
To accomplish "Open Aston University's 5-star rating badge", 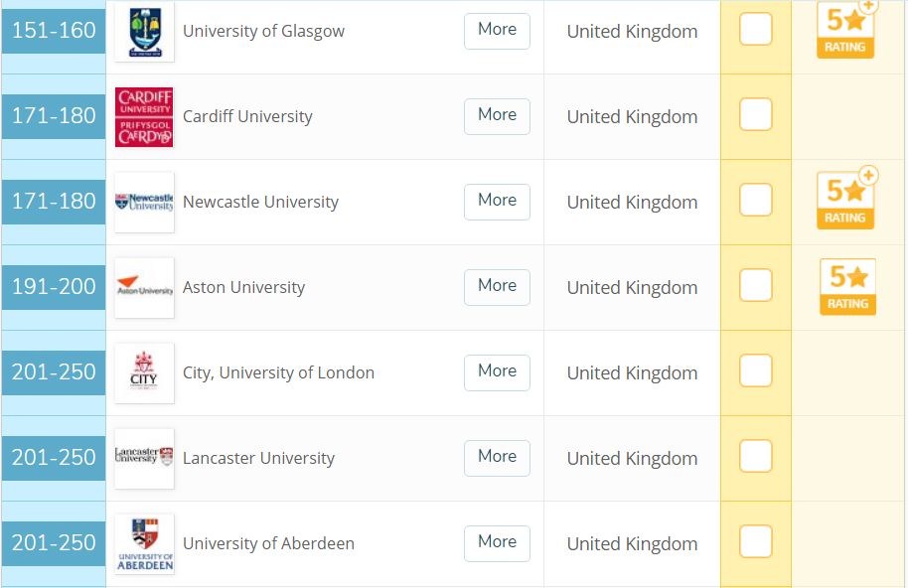I will [847, 287].
